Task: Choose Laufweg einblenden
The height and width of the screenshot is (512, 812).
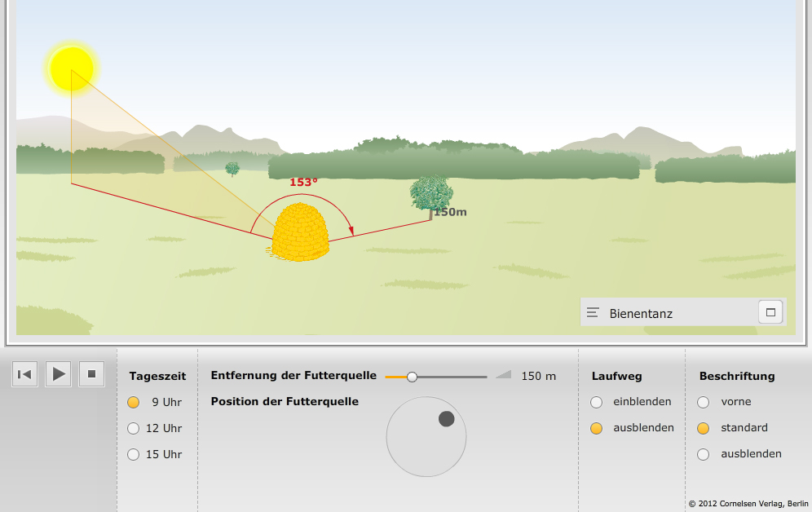Action: click(x=597, y=402)
